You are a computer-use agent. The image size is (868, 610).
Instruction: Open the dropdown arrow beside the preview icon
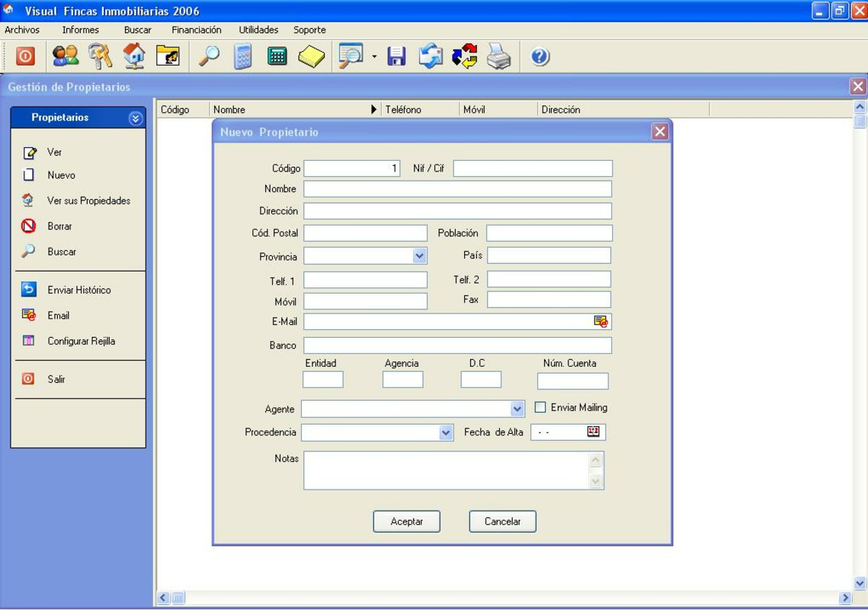374,56
